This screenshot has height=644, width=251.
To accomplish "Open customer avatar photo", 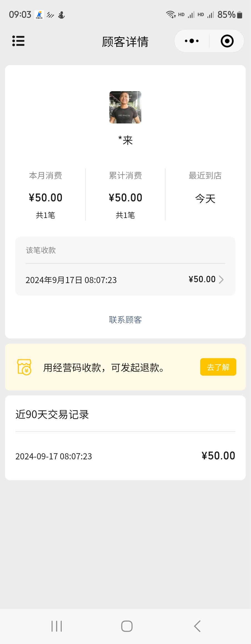I will point(125,107).
